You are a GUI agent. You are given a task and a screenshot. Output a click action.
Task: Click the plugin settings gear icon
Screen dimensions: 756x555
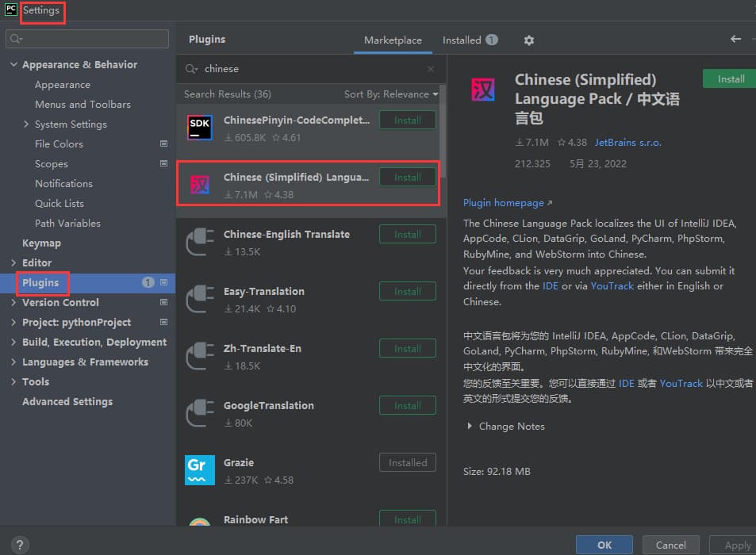[x=529, y=40]
